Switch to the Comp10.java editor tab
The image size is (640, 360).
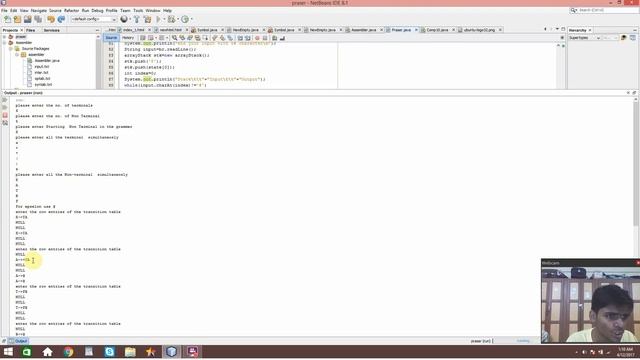pyautogui.click(x=436, y=30)
